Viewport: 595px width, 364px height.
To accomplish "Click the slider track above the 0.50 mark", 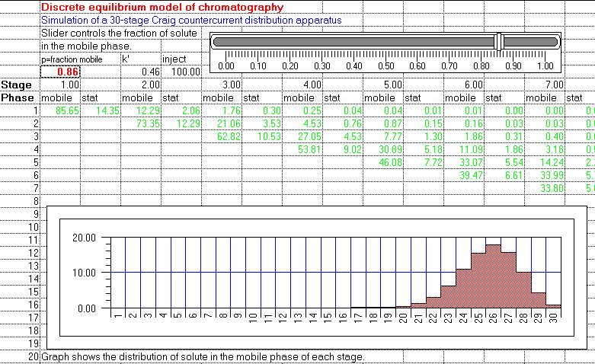I will (x=385, y=42).
